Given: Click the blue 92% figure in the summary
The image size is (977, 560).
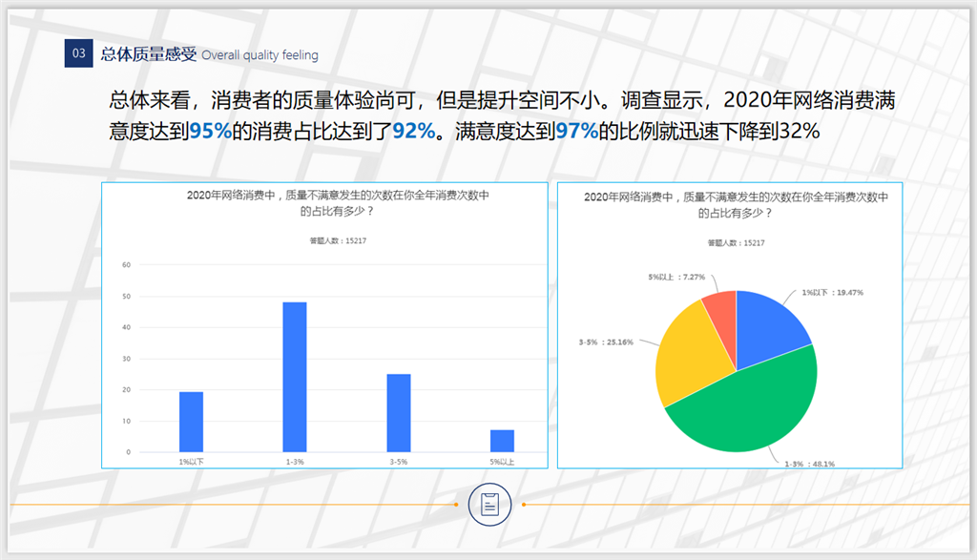Looking at the screenshot, I should [x=414, y=131].
